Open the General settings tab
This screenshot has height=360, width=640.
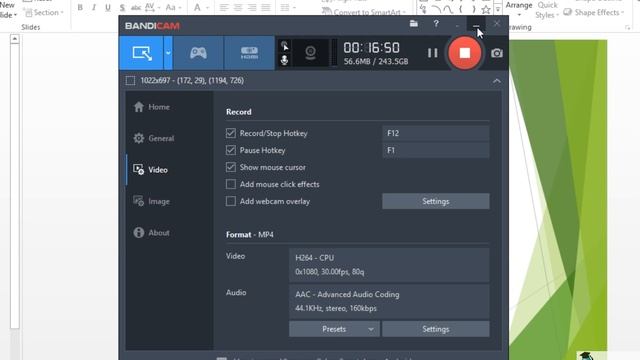(154, 138)
